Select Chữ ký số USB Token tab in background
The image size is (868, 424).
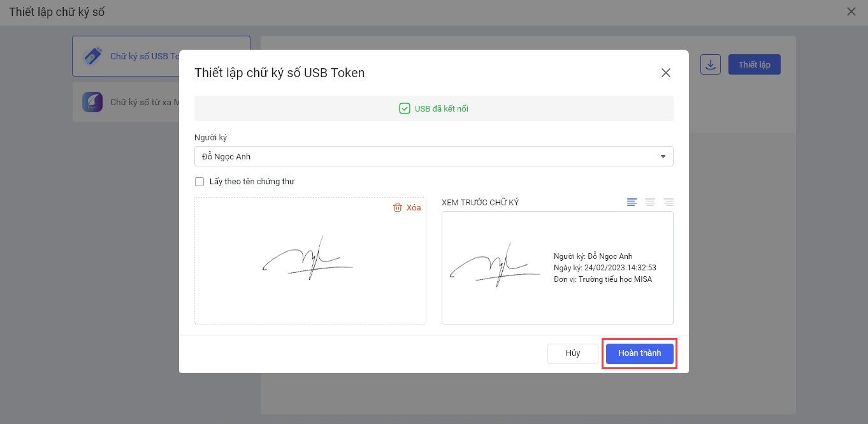tap(161, 56)
